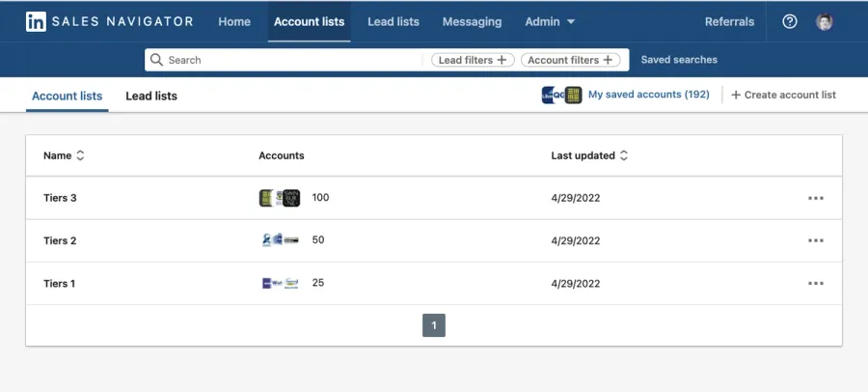Click the account count 100
This screenshot has height=392, width=868.
tap(320, 197)
